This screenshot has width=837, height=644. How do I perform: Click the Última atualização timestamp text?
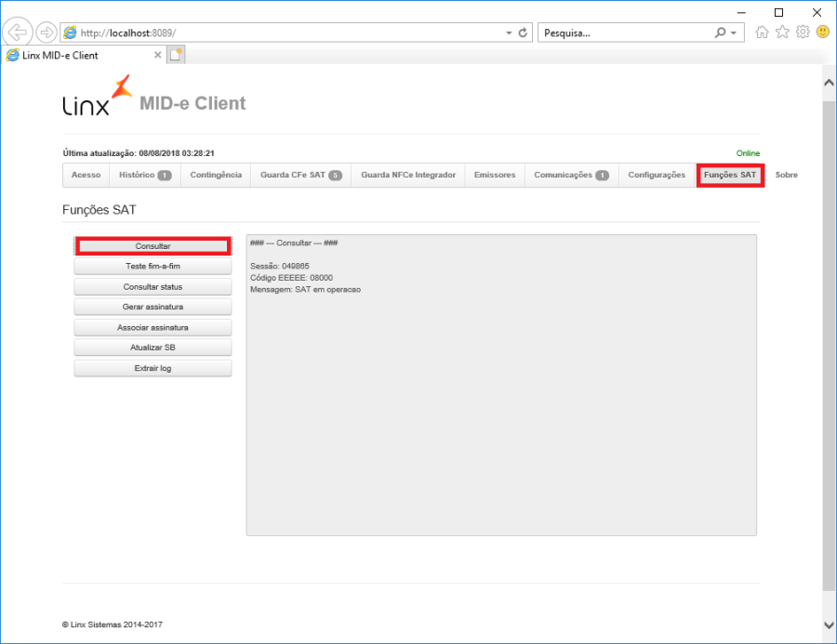pyautogui.click(x=139, y=153)
